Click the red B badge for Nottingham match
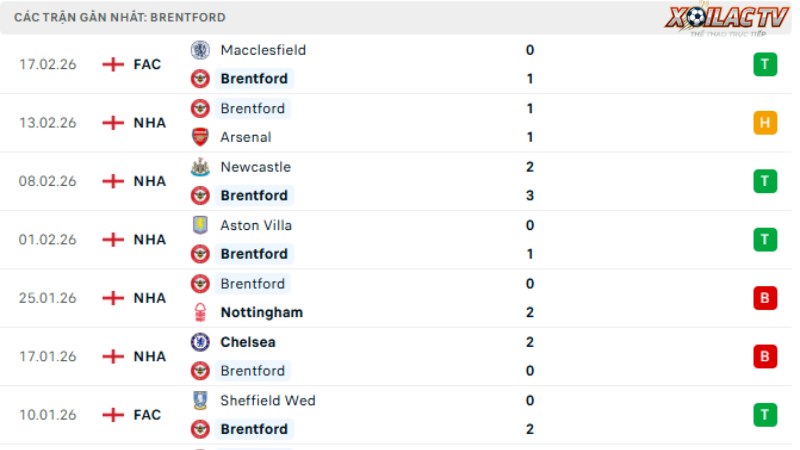Image resolution: width=800 pixels, height=450 pixels. tap(765, 298)
